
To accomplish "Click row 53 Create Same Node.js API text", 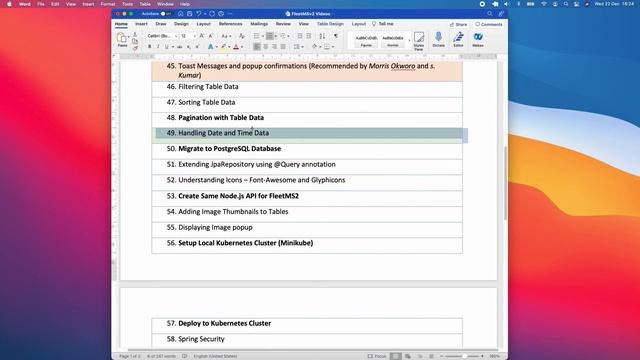I will (238, 196).
